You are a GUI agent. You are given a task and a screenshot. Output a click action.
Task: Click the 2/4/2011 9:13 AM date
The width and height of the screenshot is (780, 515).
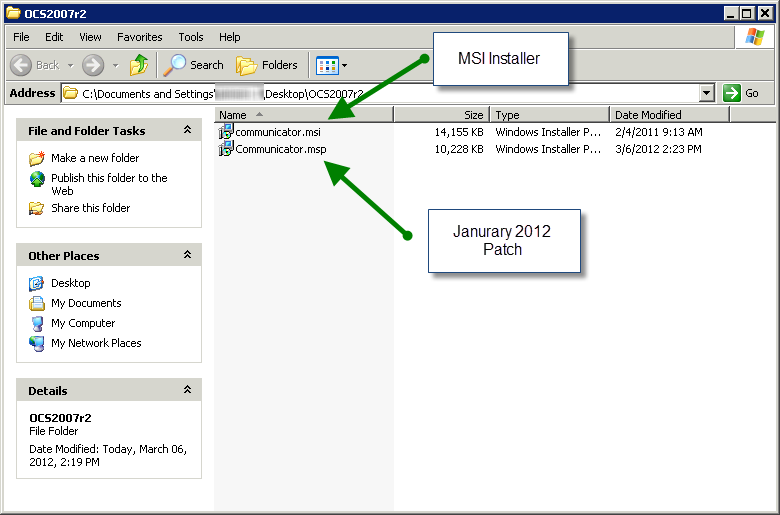pyautogui.click(x=659, y=132)
